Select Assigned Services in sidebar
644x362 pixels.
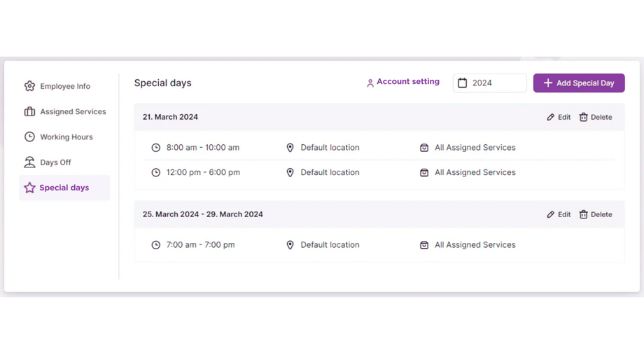(x=73, y=111)
